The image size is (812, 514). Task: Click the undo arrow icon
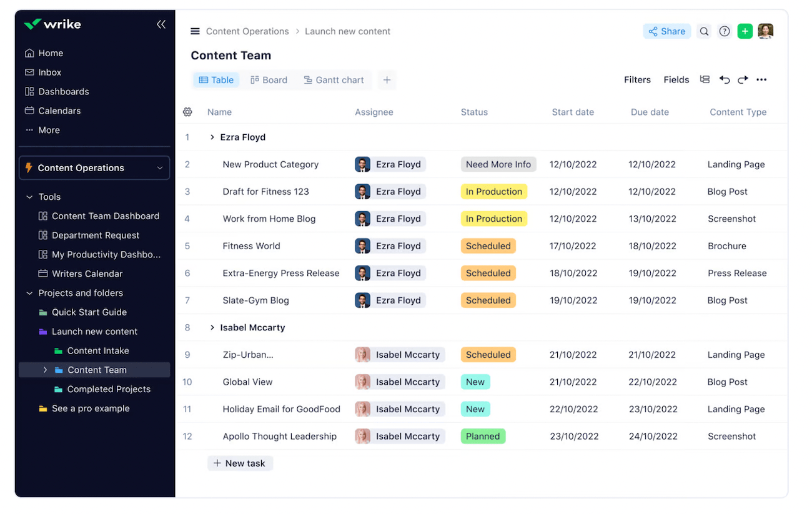point(725,80)
